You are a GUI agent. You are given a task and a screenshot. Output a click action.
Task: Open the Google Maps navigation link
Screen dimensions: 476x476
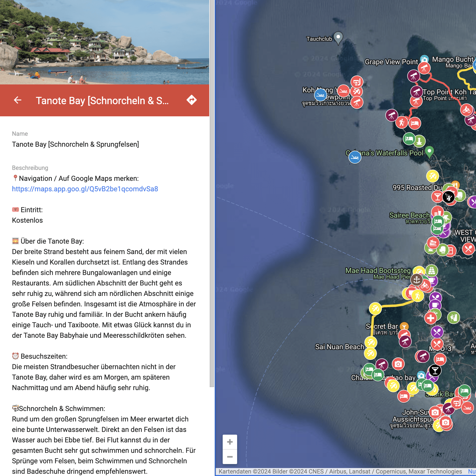pos(85,189)
